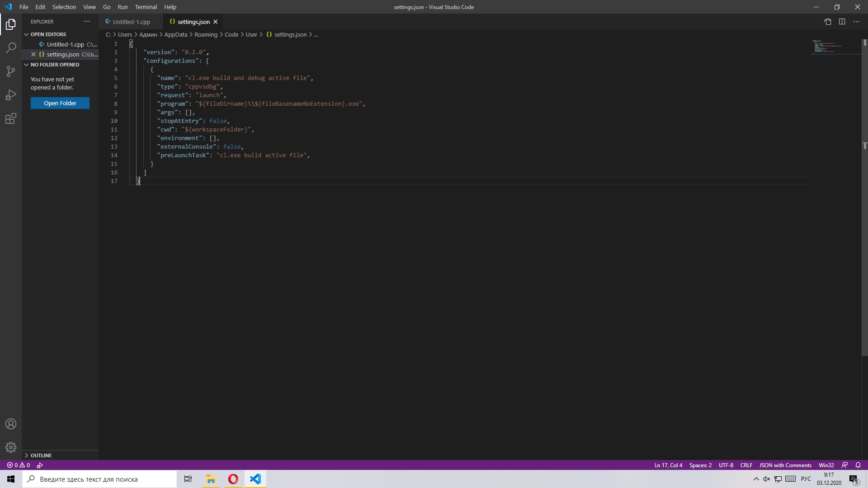
Task: Close the settings.json tab
Action: pos(216,22)
